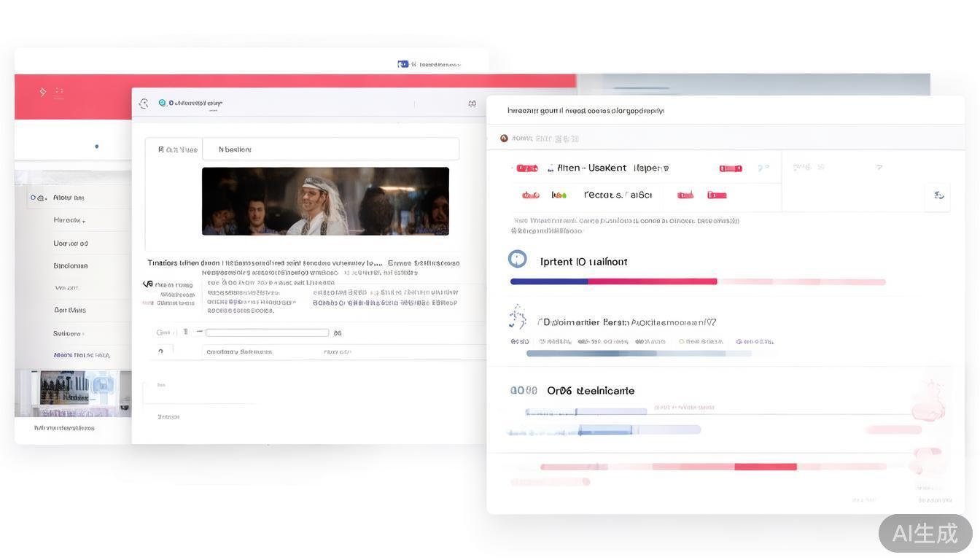The width and height of the screenshot is (980, 560).
Task: Click the small icon at the middle window's top-right
Action: pyautogui.click(x=472, y=104)
